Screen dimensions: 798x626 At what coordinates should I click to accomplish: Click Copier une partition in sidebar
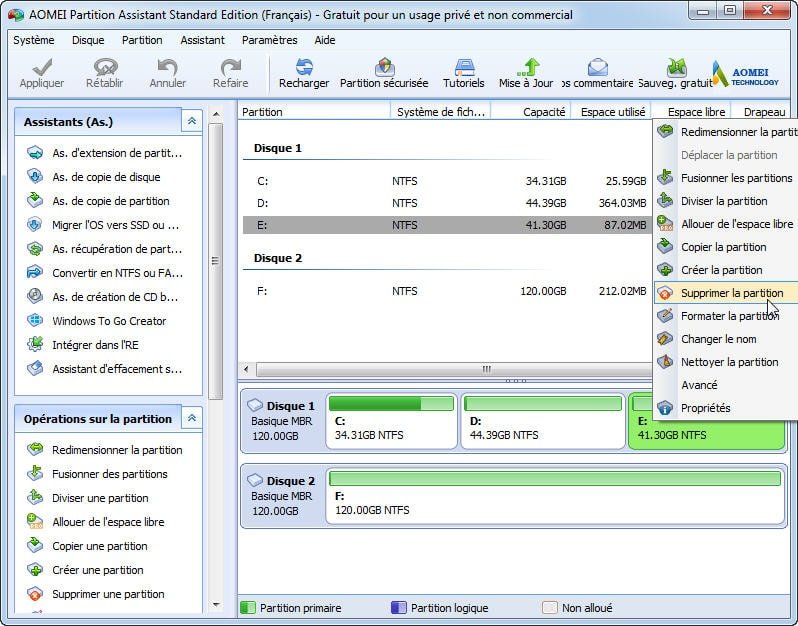click(88, 546)
